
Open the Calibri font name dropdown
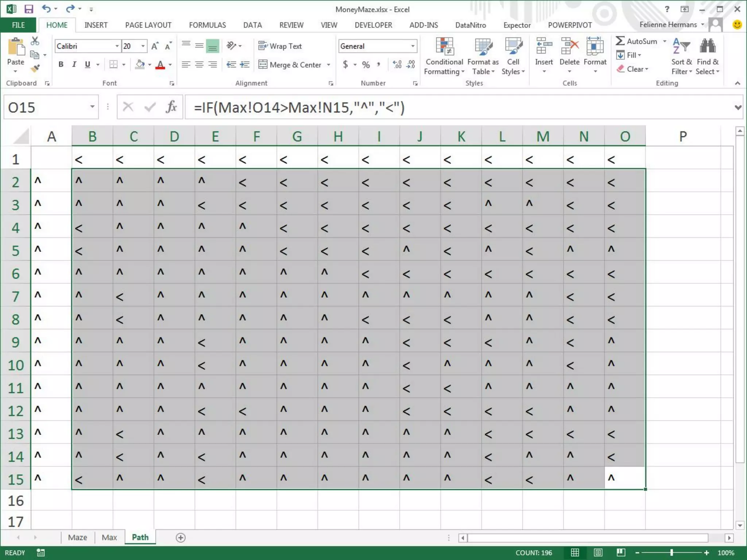tap(117, 46)
